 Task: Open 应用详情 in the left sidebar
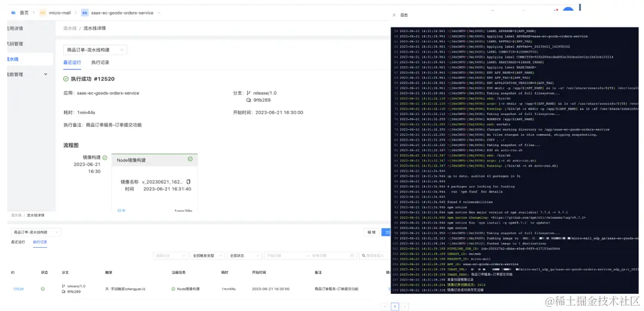(x=15, y=29)
